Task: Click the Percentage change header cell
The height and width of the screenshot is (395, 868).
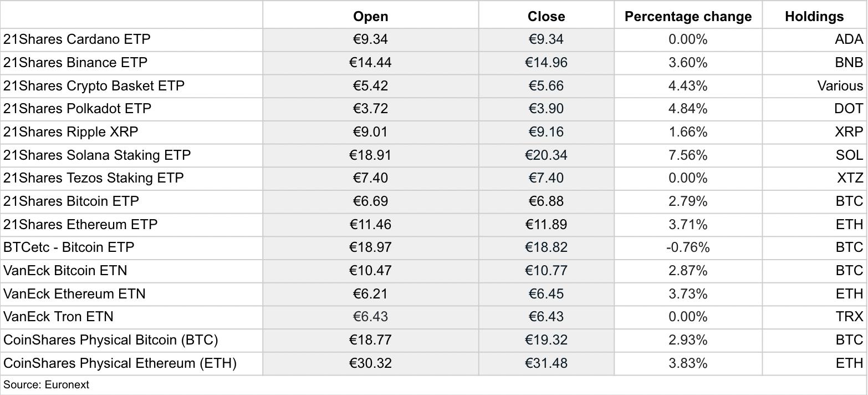Action: 688,17
